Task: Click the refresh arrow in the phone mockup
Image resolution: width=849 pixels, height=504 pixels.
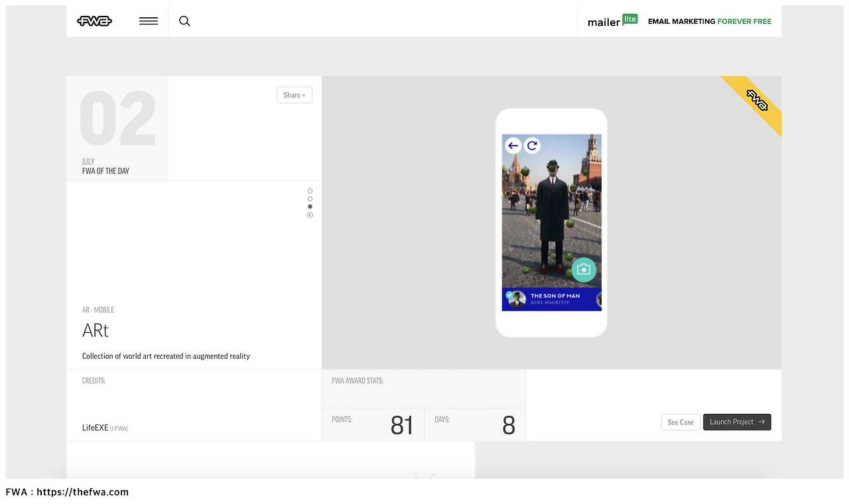Action: [532, 145]
